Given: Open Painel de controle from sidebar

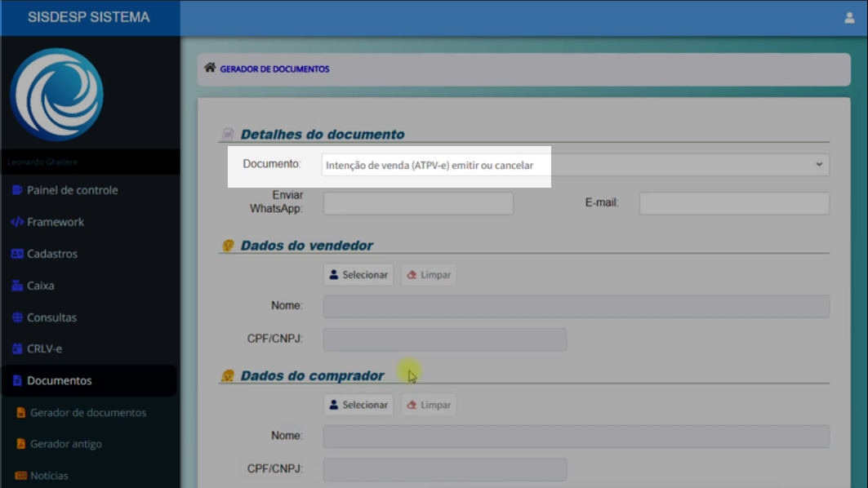Looking at the screenshot, I should click(x=72, y=190).
